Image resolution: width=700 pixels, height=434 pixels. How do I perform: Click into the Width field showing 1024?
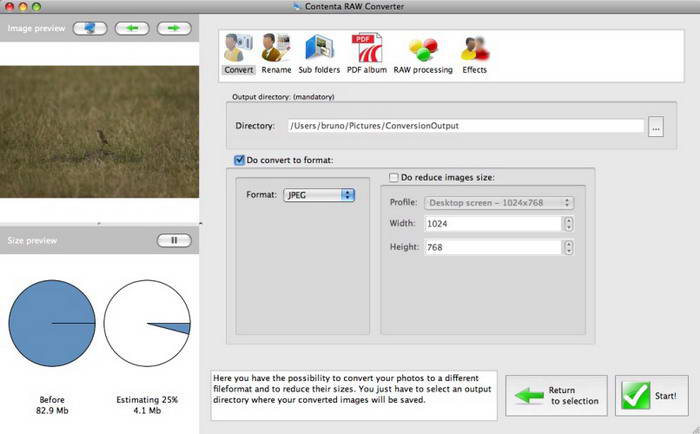tap(493, 224)
